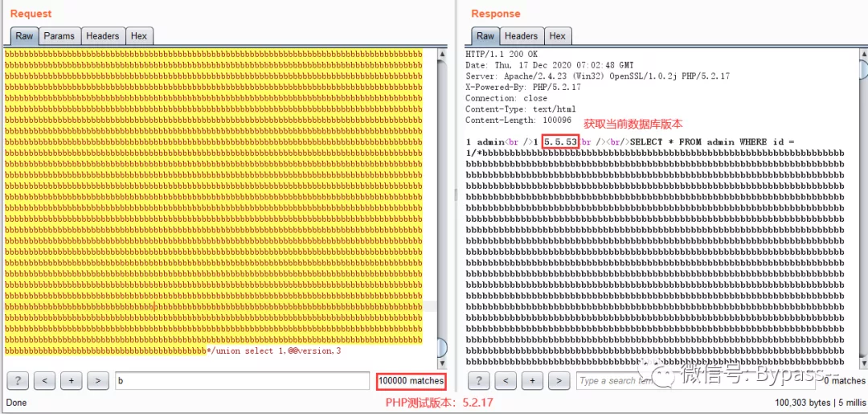This screenshot has width=868, height=414.
Task: Click the 'Content-Length: 100096' header line
Action: click(x=518, y=120)
